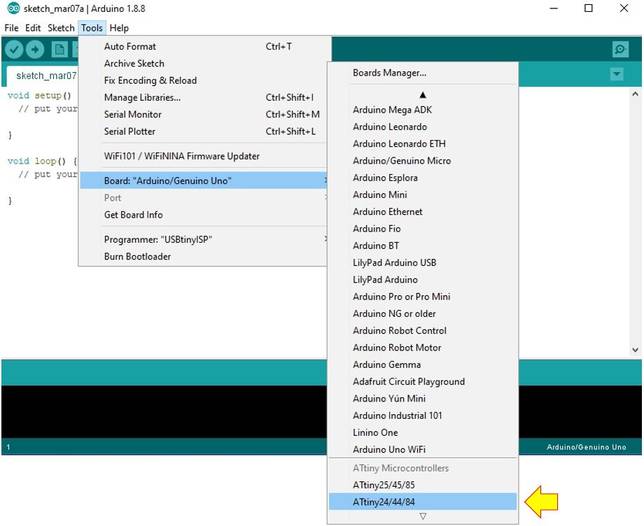Open the tab options dropdown arrow
Screen dimensions: 644x526
[x=617, y=74]
